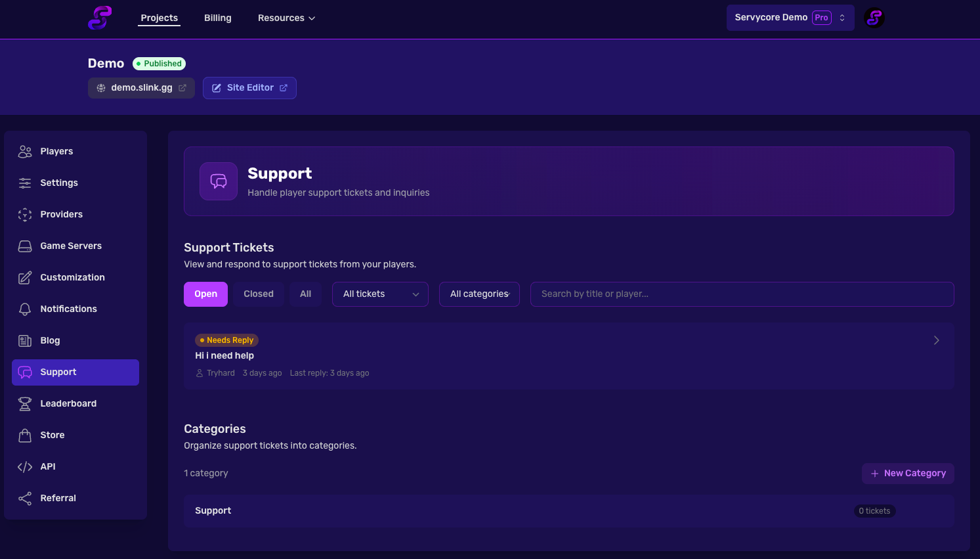
Task: Click the ticket search input field
Action: click(742, 294)
